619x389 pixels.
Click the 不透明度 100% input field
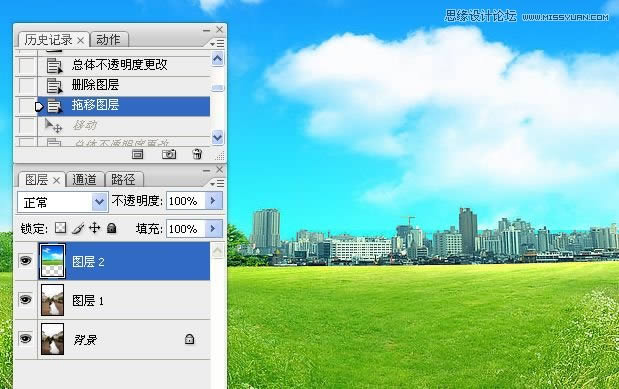click(186, 201)
